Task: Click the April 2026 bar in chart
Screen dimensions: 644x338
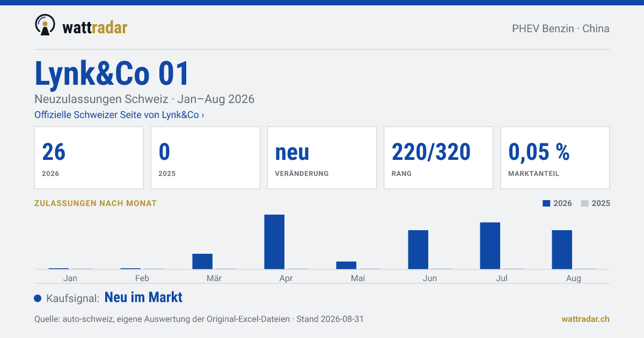Action: [274, 242]
